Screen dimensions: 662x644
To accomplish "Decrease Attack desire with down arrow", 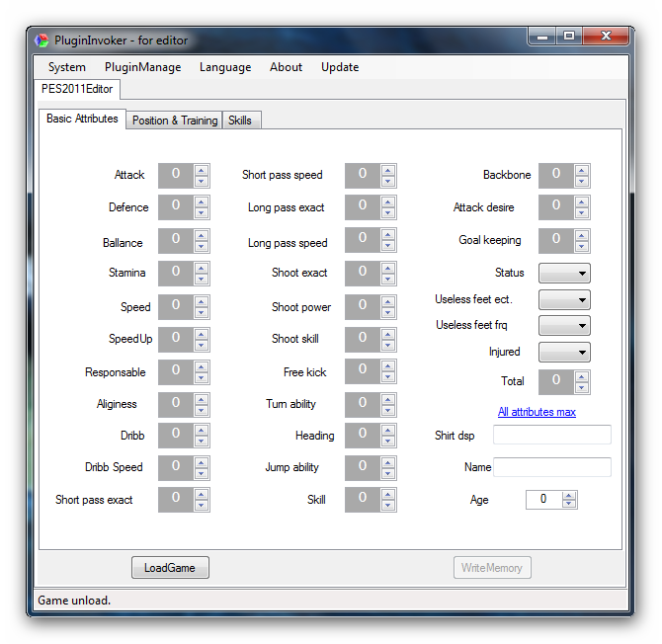I will (x=582, y=212).
